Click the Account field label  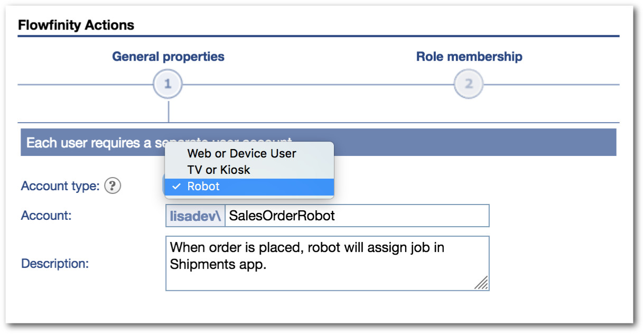(x=46, y=216)
